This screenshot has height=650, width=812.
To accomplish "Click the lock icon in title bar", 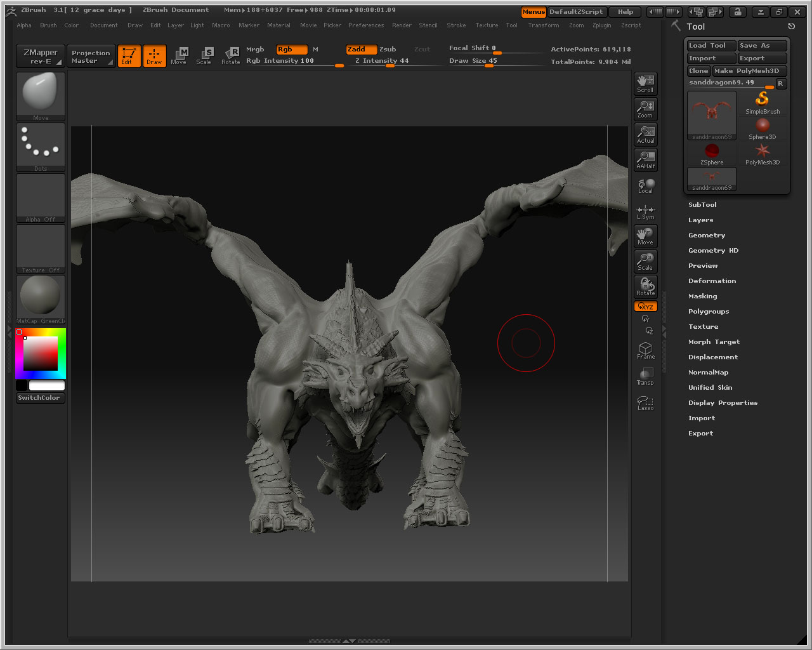I will (737, 11).
